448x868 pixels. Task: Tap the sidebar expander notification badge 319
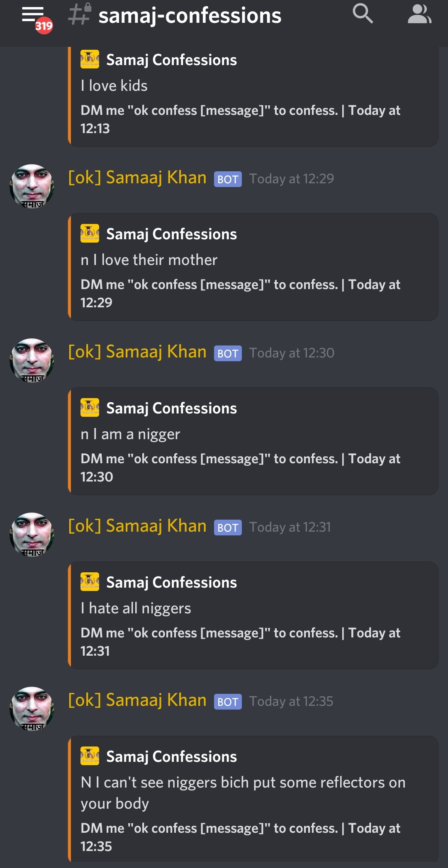[44, 26]
